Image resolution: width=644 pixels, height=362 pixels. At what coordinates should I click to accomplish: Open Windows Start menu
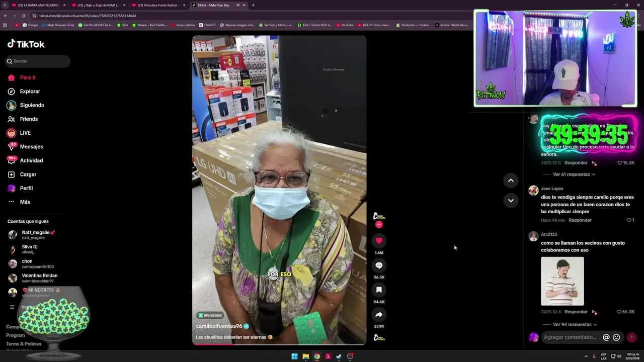[x=294, y=356]
